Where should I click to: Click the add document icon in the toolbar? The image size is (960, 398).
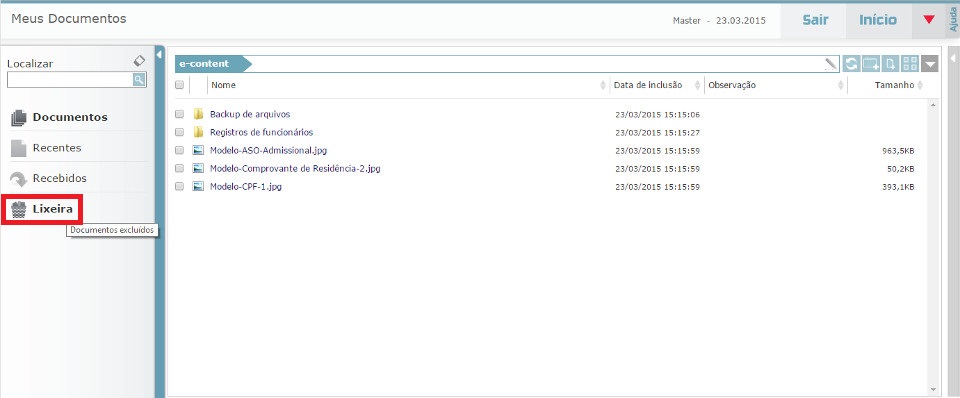tap(890, 64)
